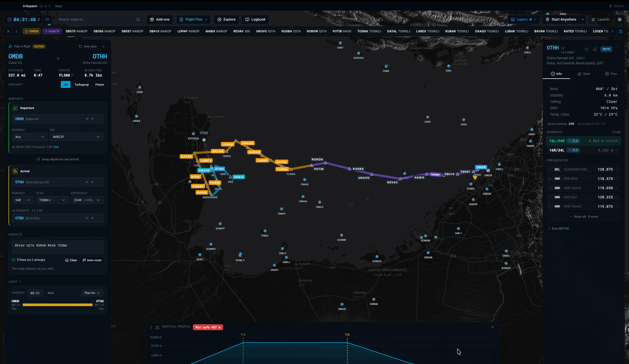The width and height of the screenshot is (629, 364).
Task: Expand Start Anywhere options chevron
Action: [583, 19]
